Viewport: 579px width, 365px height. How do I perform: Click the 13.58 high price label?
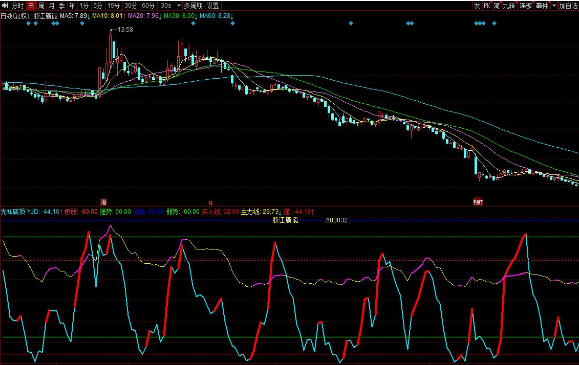coord(125,30)
